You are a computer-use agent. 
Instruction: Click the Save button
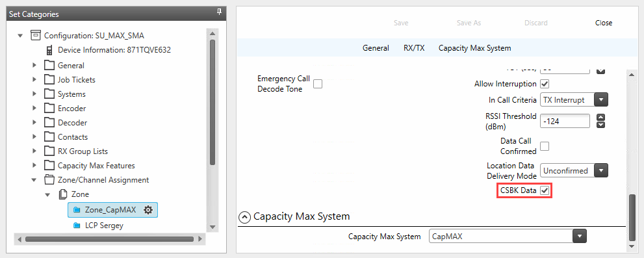pyautogui.click(x=401, y=23)
